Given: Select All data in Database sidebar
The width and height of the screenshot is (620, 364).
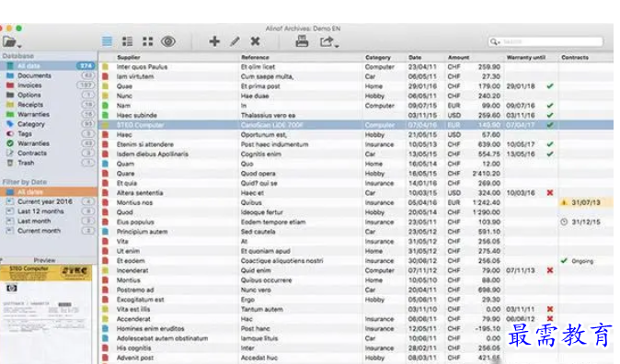Looking at the screenshot, I should tap(48, 65).
